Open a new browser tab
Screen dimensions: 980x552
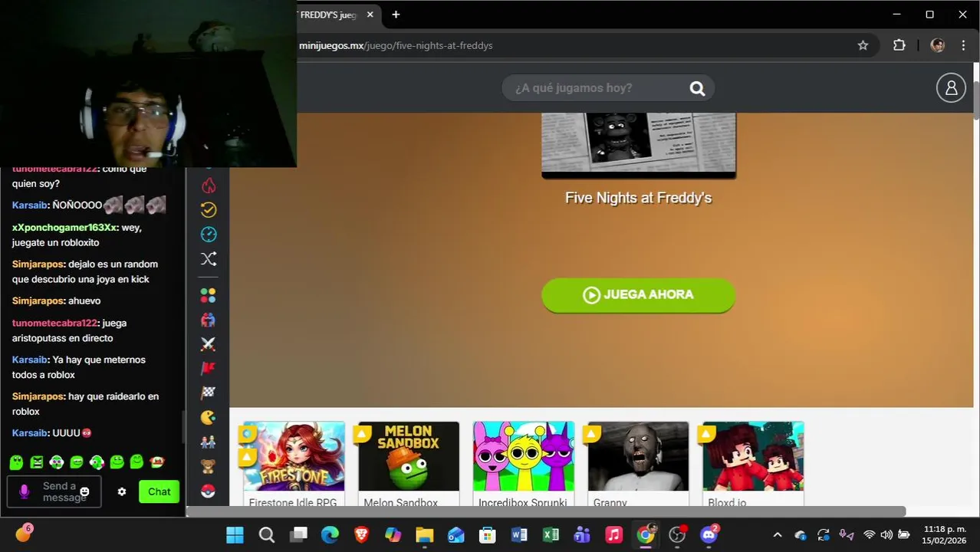tap(396, 15)
